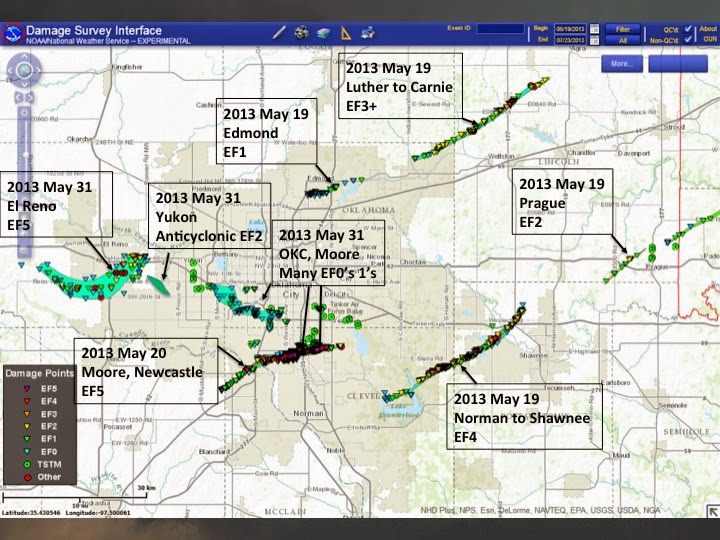Click the Event ID input field
The width and height of the screenshot is (720, 540).
coord(501,29)
